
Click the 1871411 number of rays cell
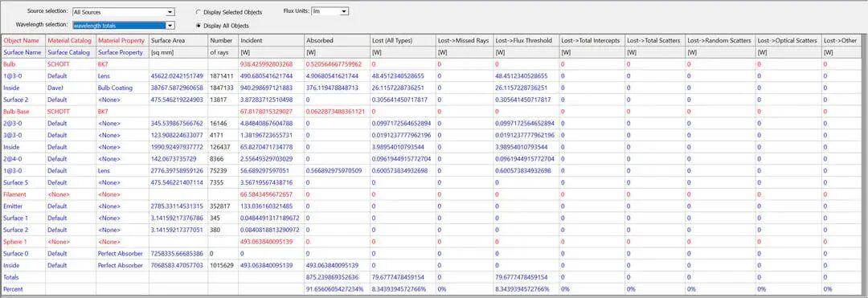pos(222,76)
